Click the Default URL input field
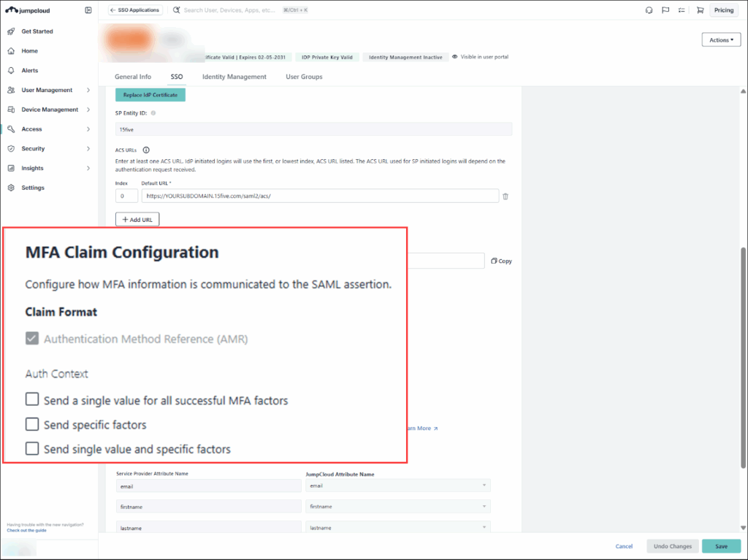 coord(319,196)
